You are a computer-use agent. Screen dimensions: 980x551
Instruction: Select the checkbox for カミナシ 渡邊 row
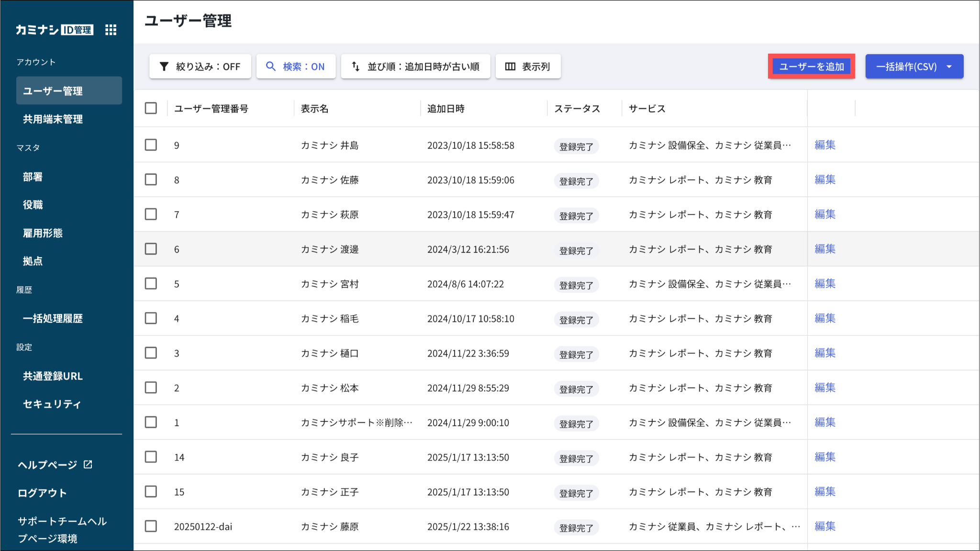click(151, 249)
